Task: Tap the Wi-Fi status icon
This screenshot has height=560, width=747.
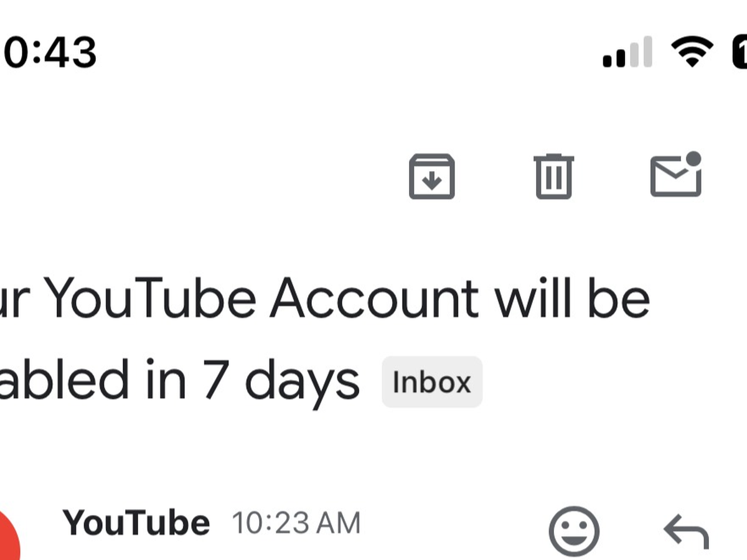Action: tap(692, 51)
